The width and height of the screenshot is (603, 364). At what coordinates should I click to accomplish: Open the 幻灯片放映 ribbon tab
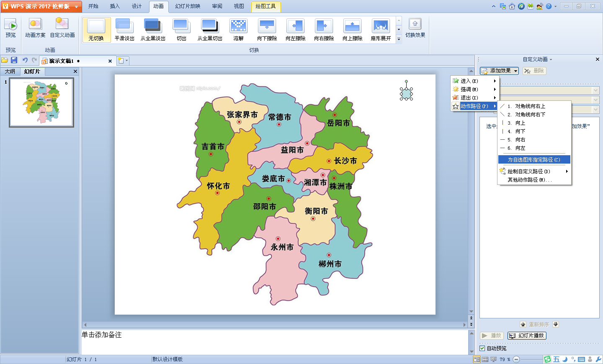click(188, 6)
